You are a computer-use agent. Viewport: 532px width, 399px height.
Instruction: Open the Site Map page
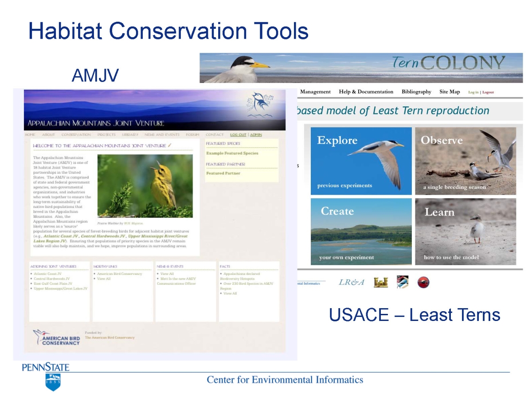(x=450, y=92)
